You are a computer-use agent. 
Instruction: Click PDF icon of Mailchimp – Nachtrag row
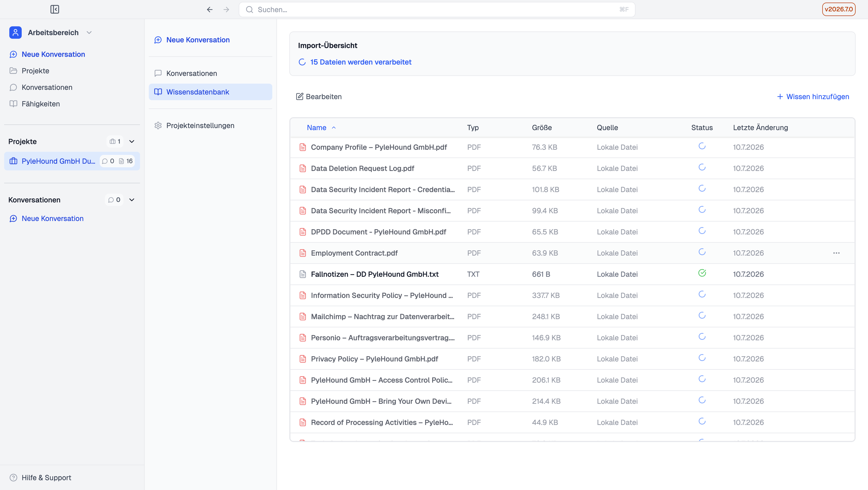pos(303,317)
